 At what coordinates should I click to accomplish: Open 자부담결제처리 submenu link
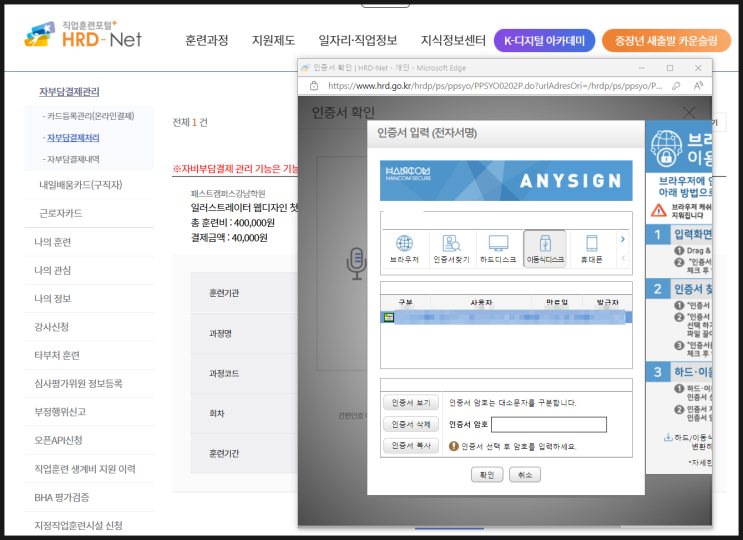click(x=72, y=138)
